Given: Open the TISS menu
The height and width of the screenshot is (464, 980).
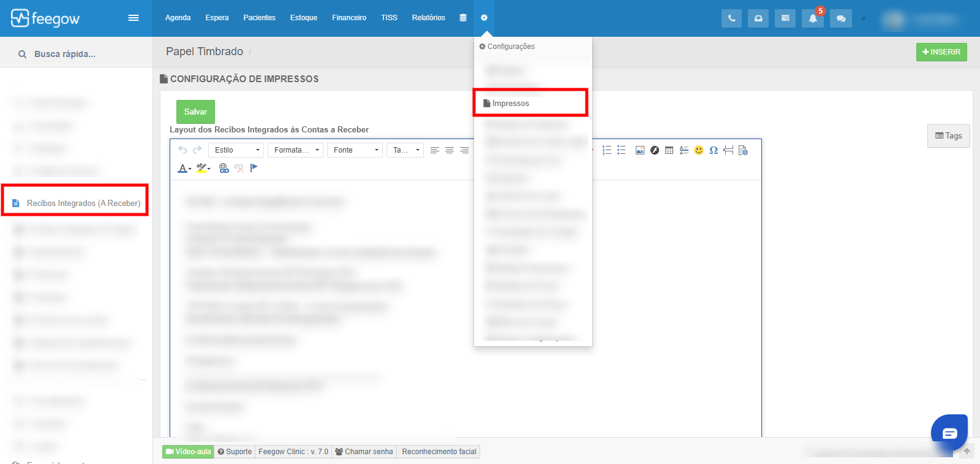Looking at the screenshot, I should (x=389, y=18).
